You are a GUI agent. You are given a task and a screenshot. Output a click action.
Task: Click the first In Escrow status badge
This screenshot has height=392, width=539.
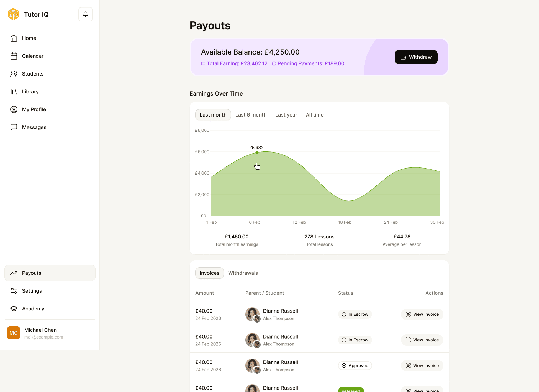(x=355, y=314)
